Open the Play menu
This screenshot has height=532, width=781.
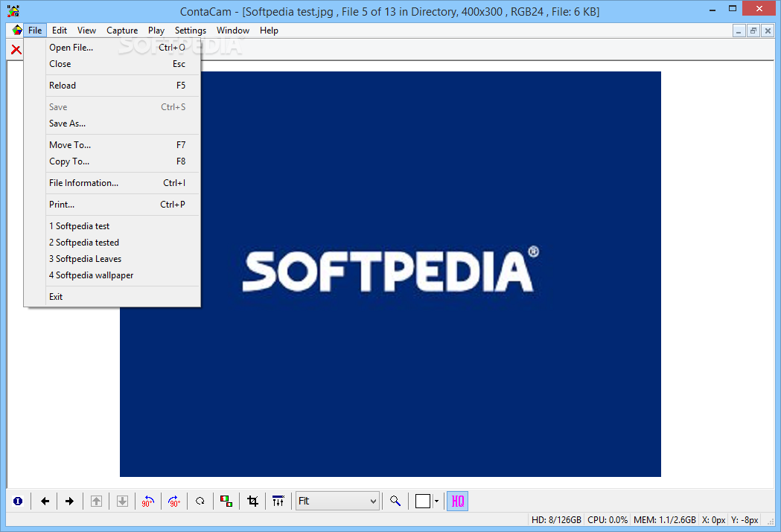[x=156, y=31]
